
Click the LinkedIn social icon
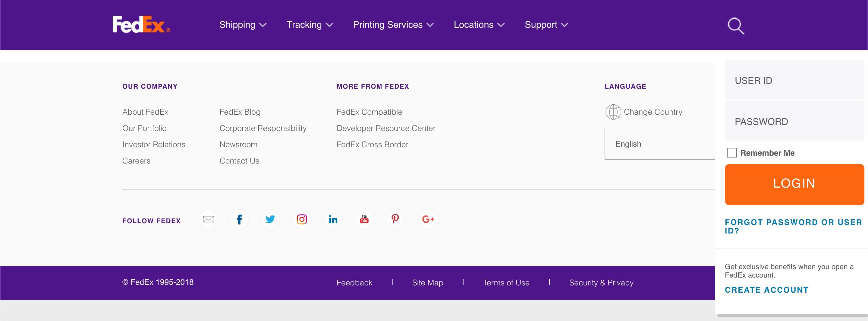[x=333, y=219]
